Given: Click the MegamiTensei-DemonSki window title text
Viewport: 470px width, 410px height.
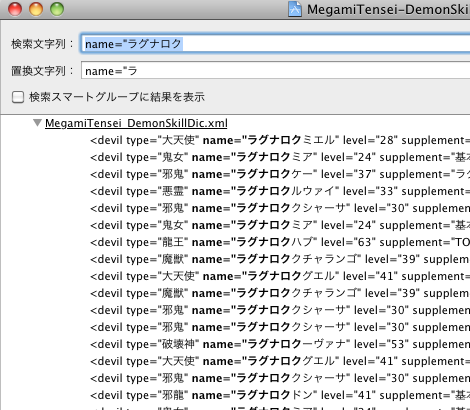Looking at the screenshot, I should (x=388, y=9).
